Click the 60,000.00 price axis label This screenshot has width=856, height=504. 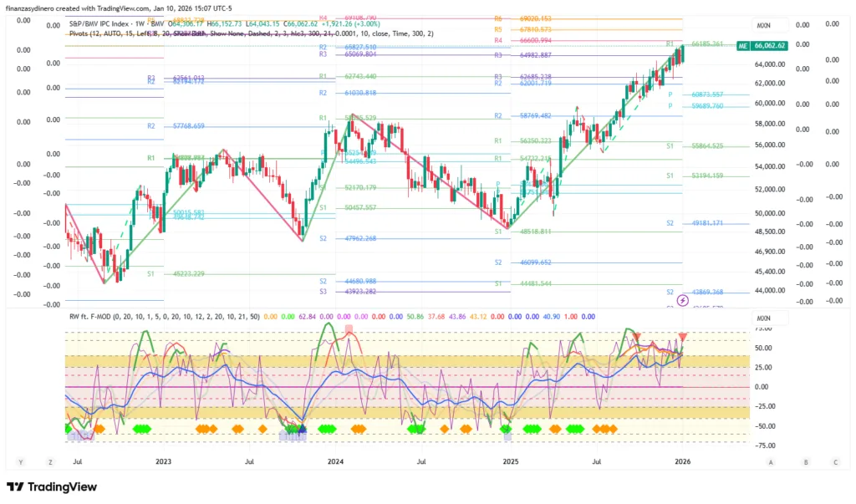coord(770,104)
